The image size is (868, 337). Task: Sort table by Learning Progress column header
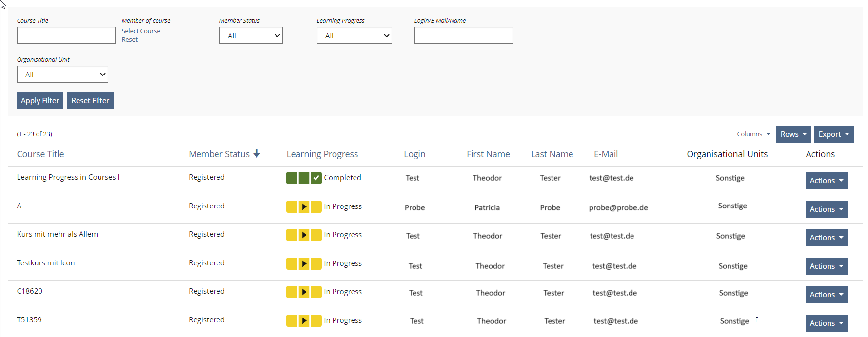point(322,154)
